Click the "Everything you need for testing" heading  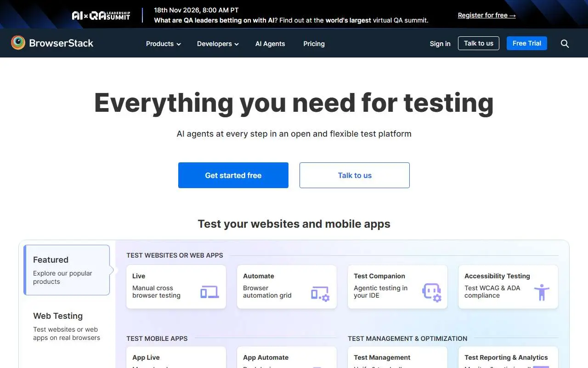click(294, 103)
